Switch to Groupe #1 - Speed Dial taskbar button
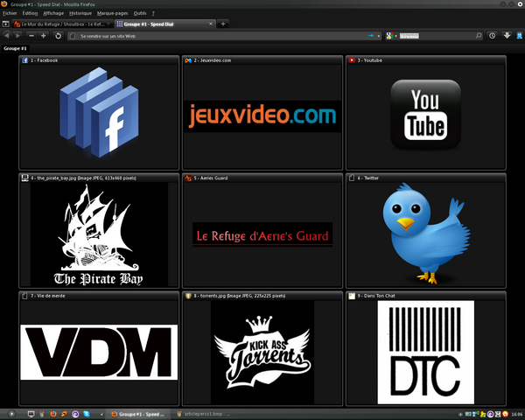The height and width of the screenshot is (420, 525). pos(137,414)
